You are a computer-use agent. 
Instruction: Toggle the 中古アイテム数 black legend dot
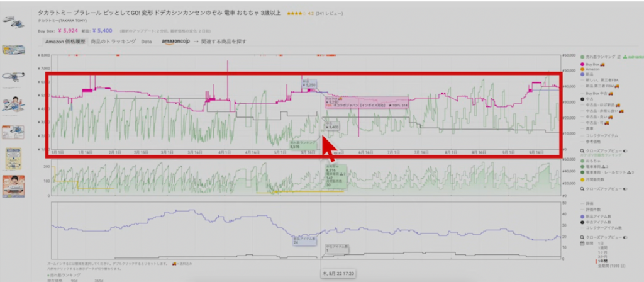[582, 222]
